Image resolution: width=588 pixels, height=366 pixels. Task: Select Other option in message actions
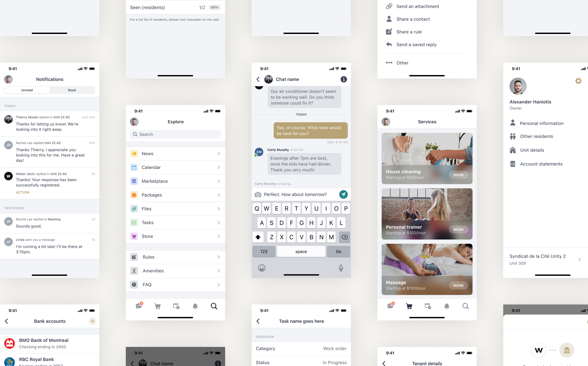coord(402,62)
